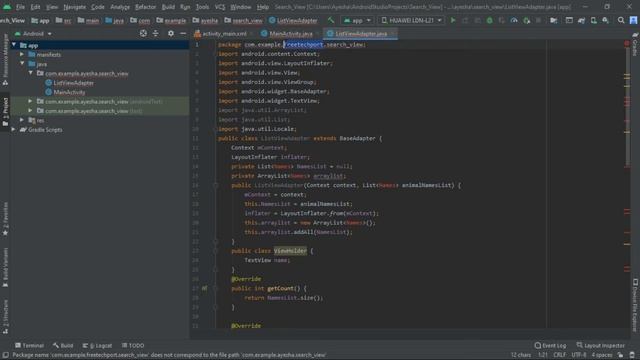The width and height of the screenshot is (640, 360).
Task: Collapse the com.example.ayesha.search_view package
Action: click(31, 73)
